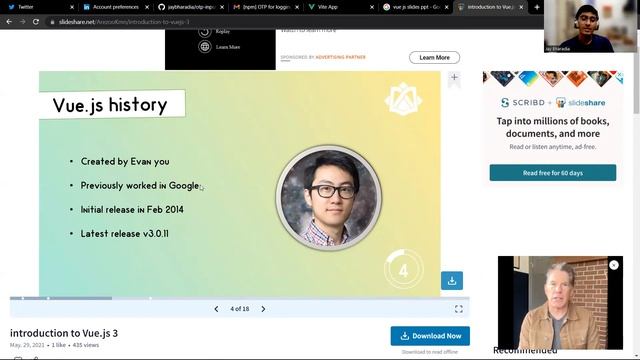The width and height of the screenshot is (640, 360).
Task: Click the AdChoices icon on Scribd ad
Action: [x=619, y=75]
